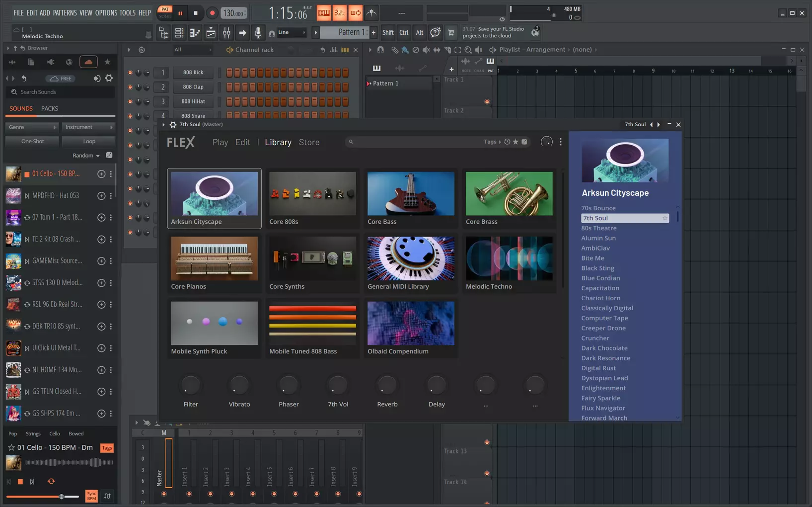Add a new pattern with plus button
This screenshot has height=507, width=812.
coord(373,33)
